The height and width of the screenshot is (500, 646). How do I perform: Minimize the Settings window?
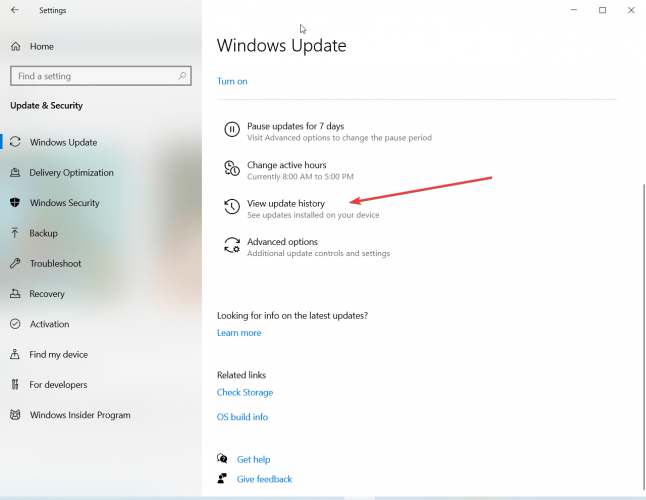pyautogui.click(x=573, y=10)
